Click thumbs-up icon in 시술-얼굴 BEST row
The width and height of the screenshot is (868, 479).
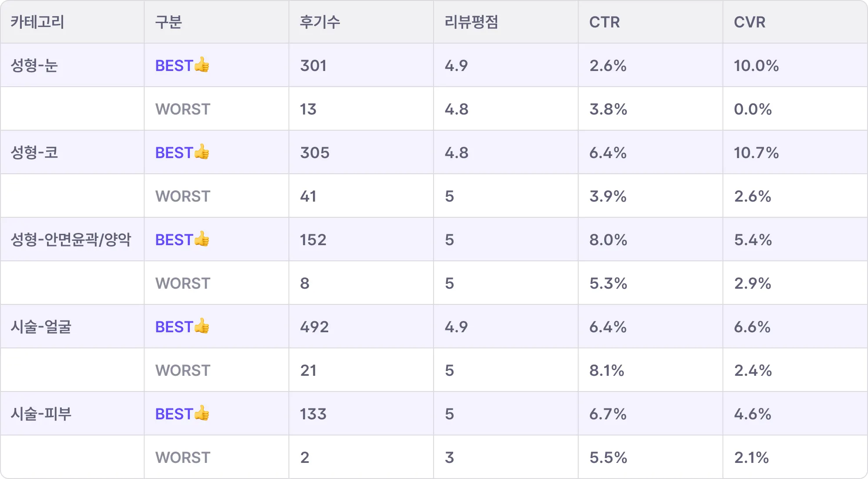click(202, 326)
